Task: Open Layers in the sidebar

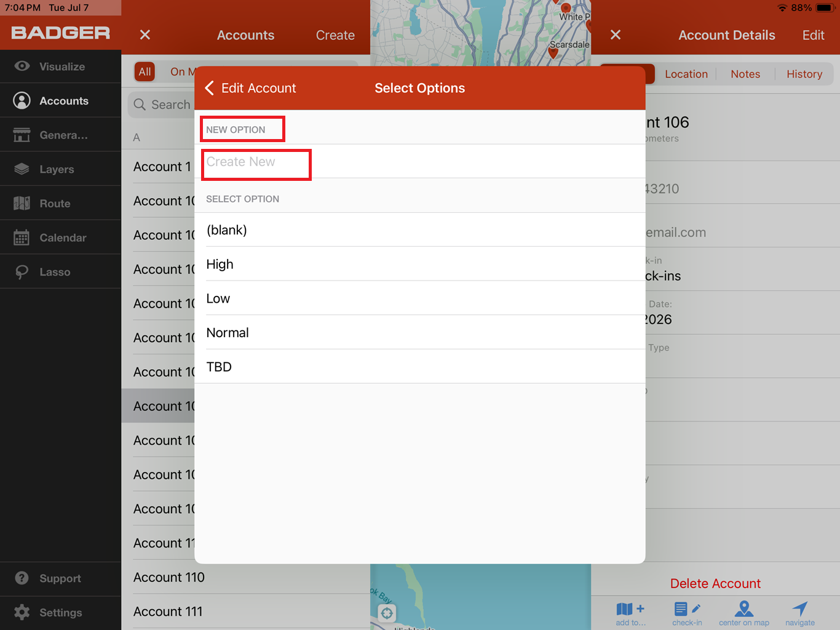Action: click(x=60, y=169)
